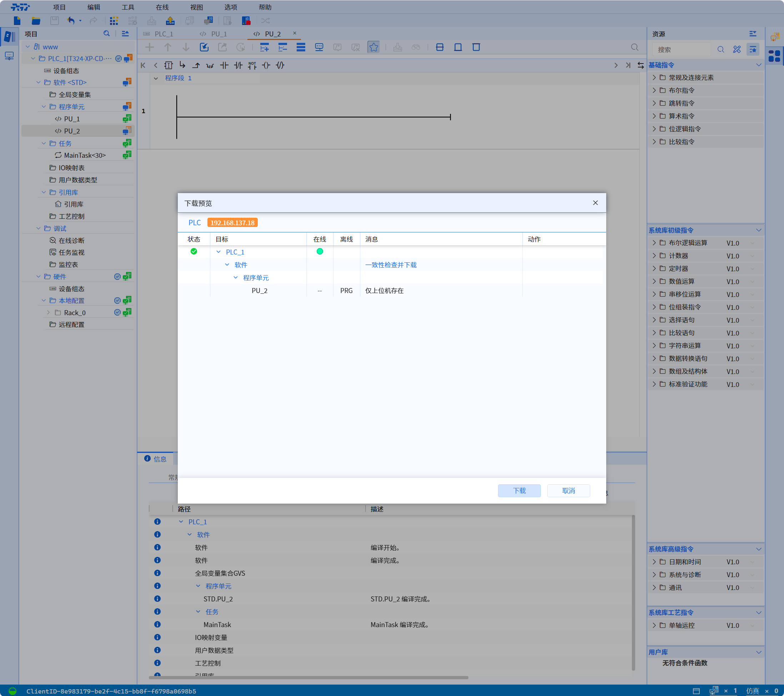Click the search icon in project panel
Viewport: 784px width, 696px height.
click(107, 34)
